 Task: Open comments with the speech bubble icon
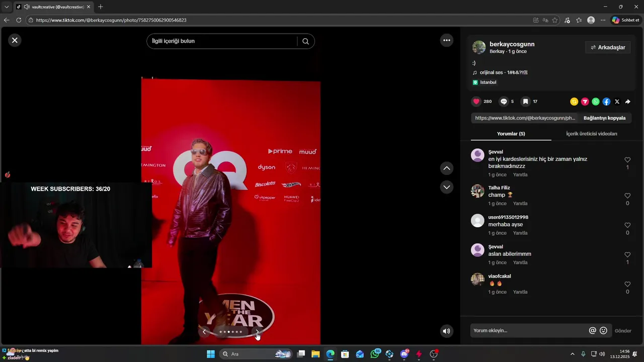tap(504, 102)
